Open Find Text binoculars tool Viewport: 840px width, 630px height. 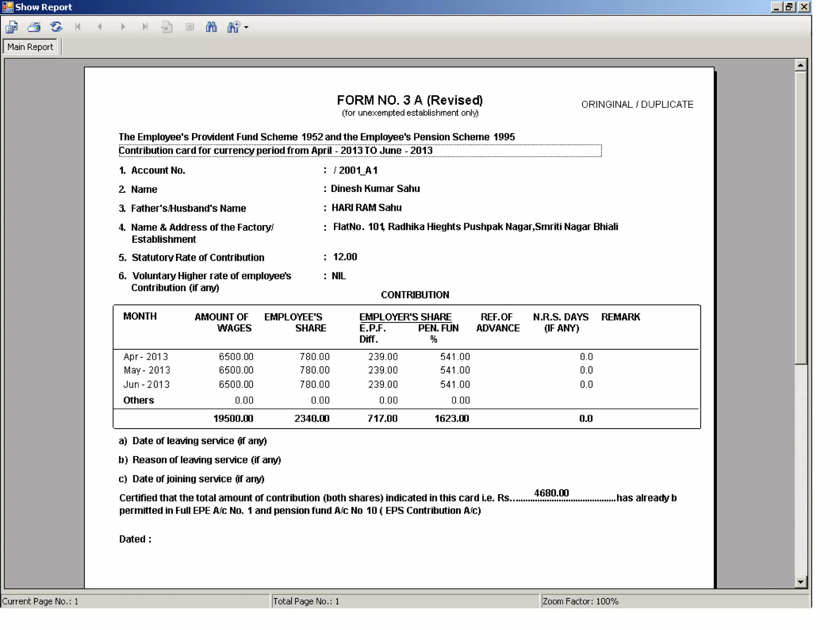[211, 27]
